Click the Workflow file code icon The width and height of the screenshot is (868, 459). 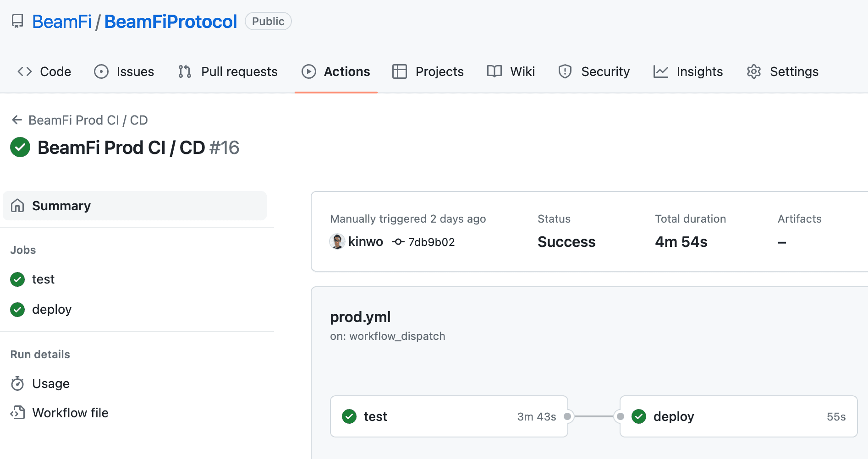(x=17, y=413)
